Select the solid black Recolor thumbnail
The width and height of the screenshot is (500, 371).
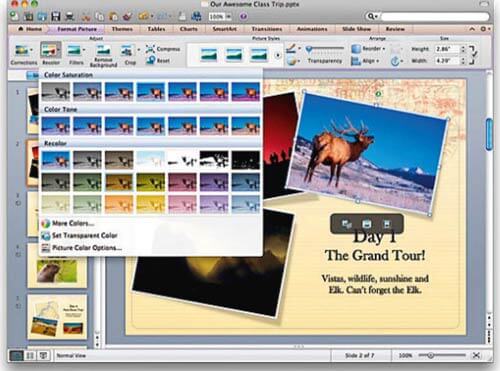click(246, 160)
